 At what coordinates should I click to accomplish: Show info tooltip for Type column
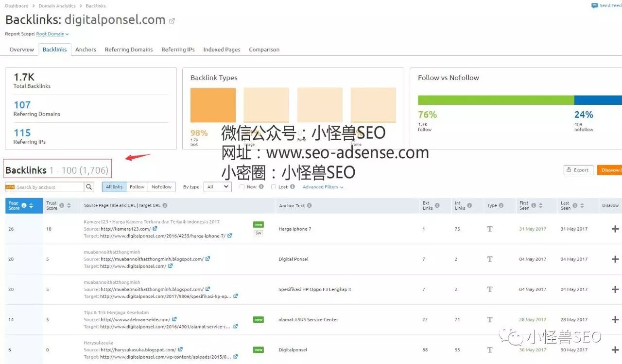coord(501,205)
